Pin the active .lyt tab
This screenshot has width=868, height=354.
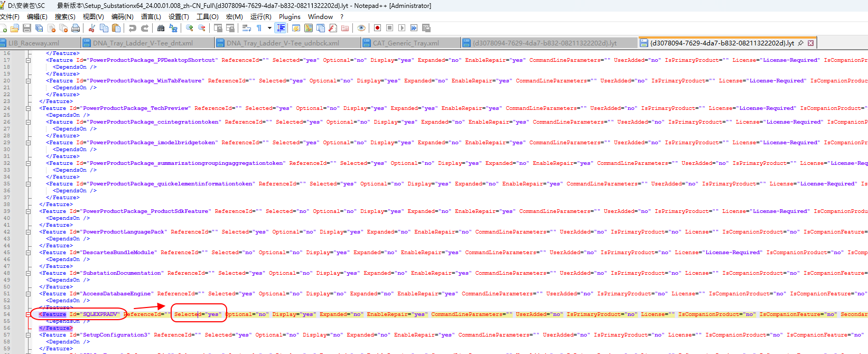[800, 43]
